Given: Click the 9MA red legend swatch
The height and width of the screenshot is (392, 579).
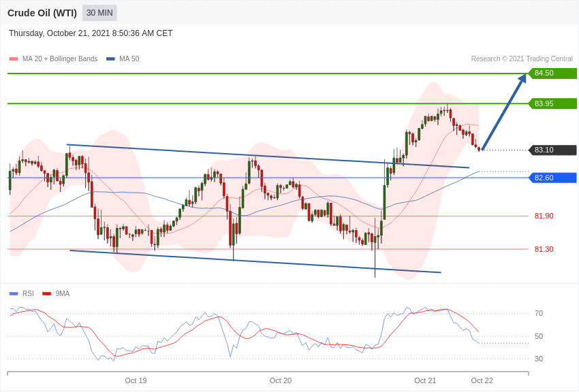Looking at the screenshot, I should point(47,294).
